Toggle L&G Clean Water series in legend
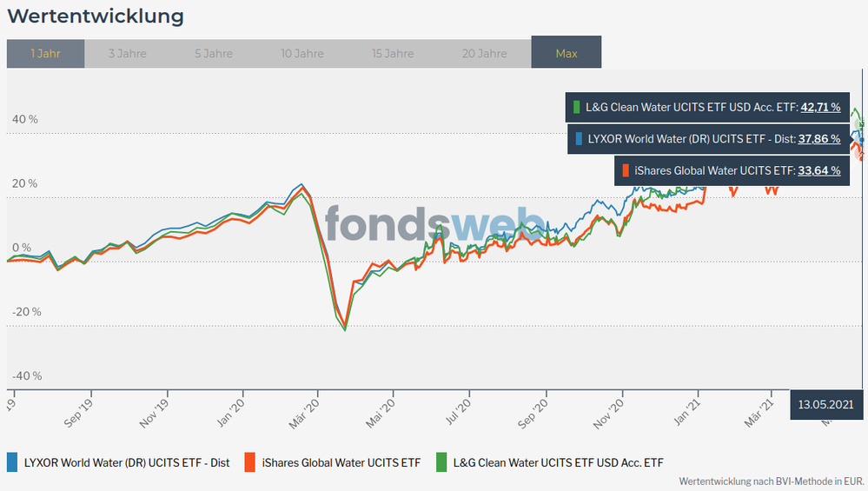Screen dimensions: 868x491 pyautogui.click(x=559, y=463)
